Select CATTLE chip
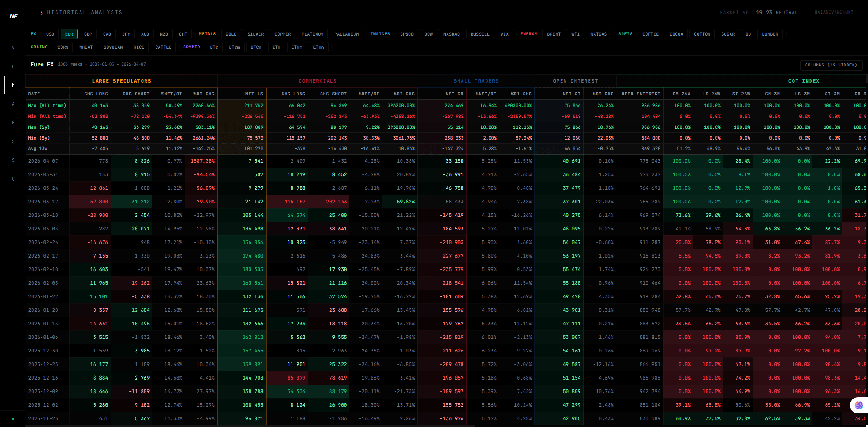 (163, 47)
